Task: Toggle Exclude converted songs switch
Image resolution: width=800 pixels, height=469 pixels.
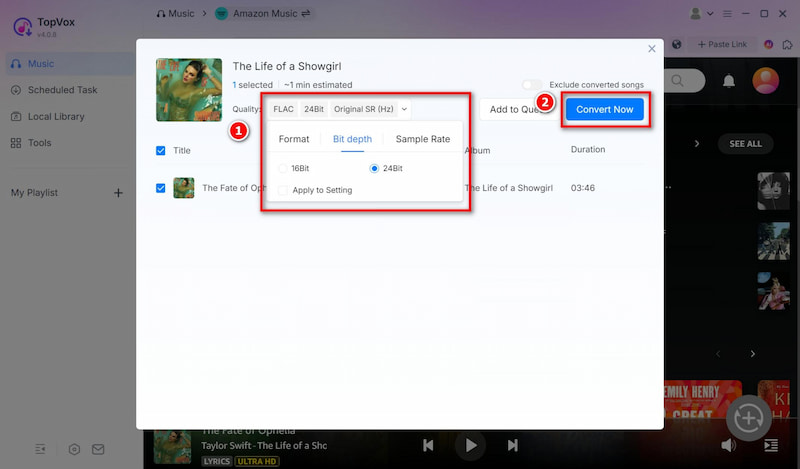Action: pyautogui.click(x=532, y=85)
